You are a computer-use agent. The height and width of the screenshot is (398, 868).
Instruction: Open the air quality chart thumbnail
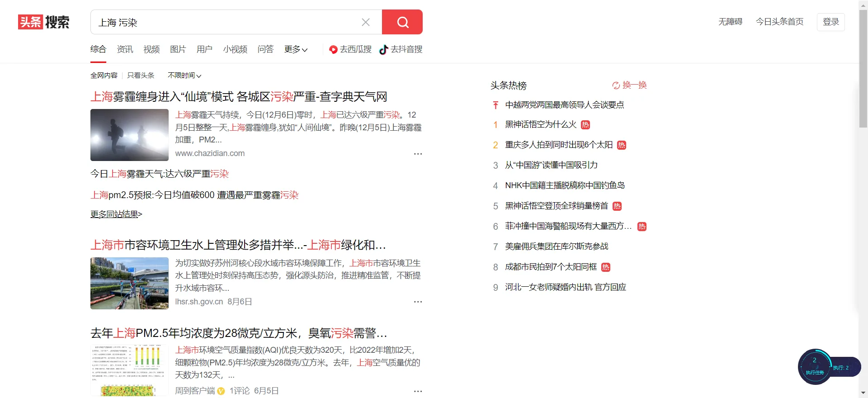129,371
